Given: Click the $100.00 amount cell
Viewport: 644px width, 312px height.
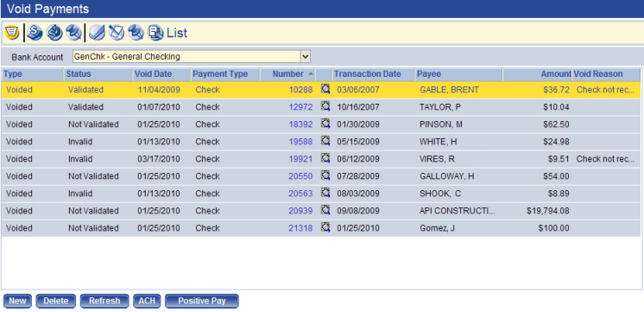Looking at the screenshot, I should [553, 227].
